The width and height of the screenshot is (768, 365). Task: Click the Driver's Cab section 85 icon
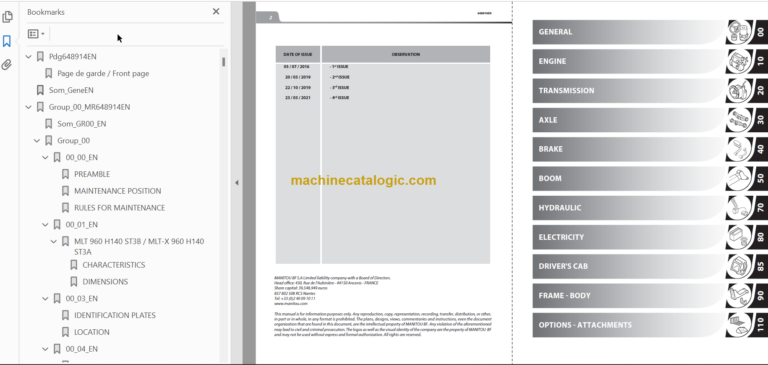739,267
